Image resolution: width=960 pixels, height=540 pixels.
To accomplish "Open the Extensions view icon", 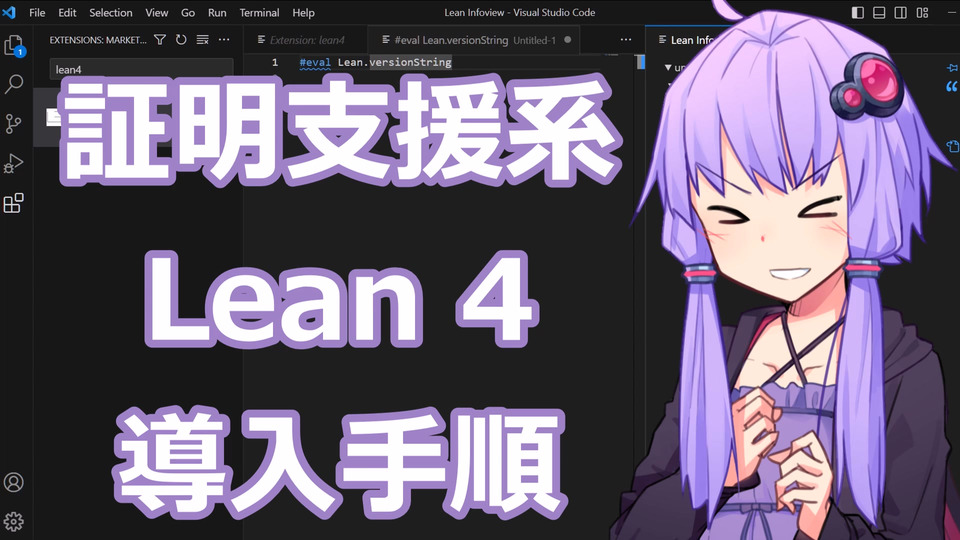I will click(13, 203).
